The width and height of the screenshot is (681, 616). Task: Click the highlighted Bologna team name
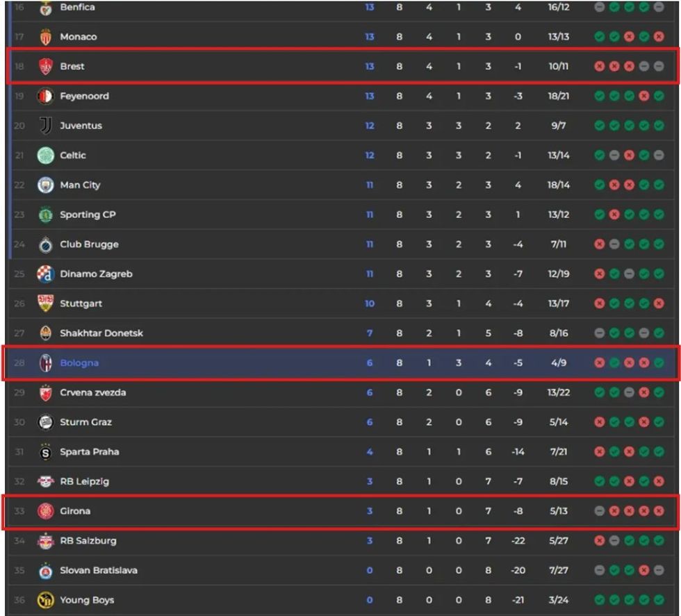tap(79, 363)
